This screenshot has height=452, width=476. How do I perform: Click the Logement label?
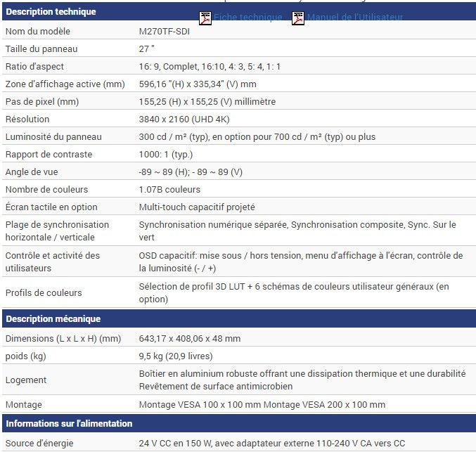tap(26, 380)
